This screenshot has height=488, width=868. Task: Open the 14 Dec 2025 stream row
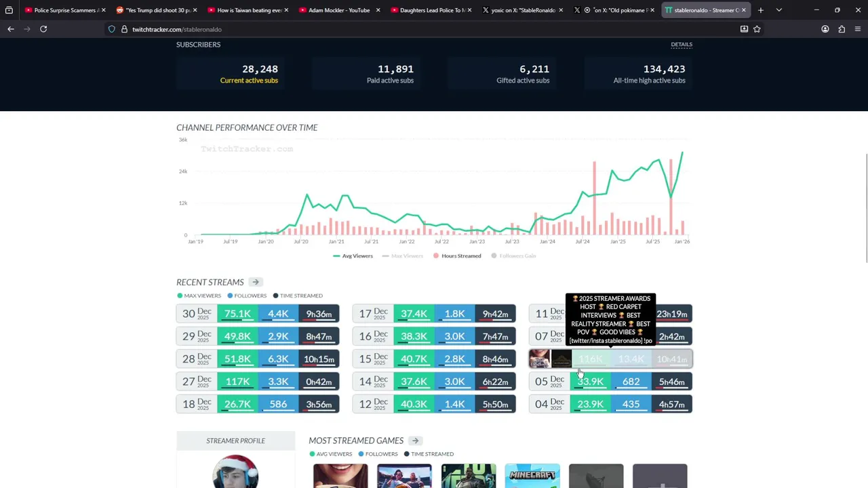pos(434,382)
